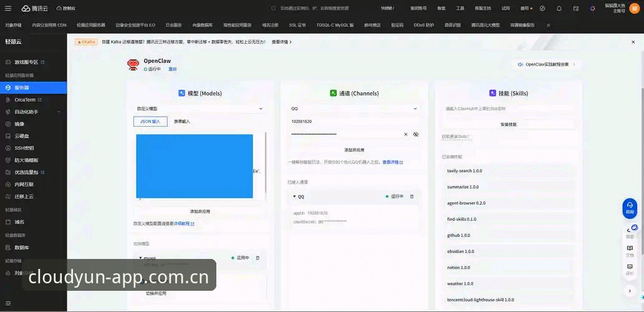Switch to 表单输入 tab
The image size is (644, 312).
click(x=182, y=121)
